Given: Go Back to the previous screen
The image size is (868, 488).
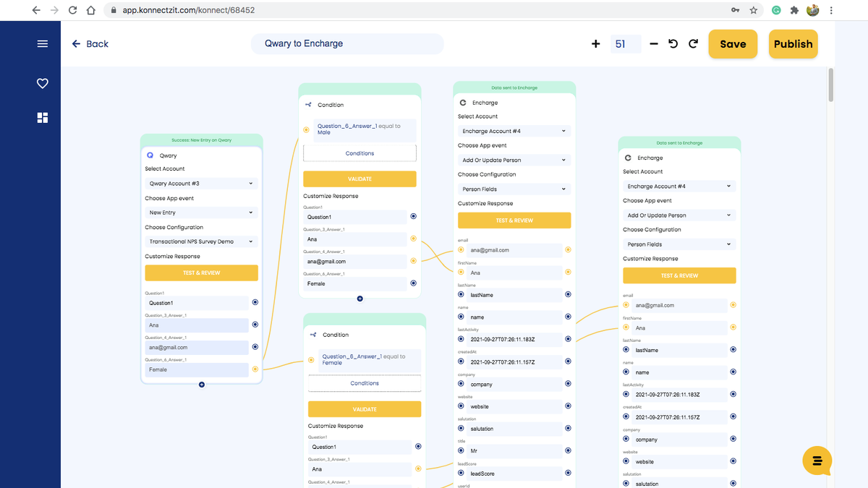Looking at the screenshot, I should tap(90, 43).
